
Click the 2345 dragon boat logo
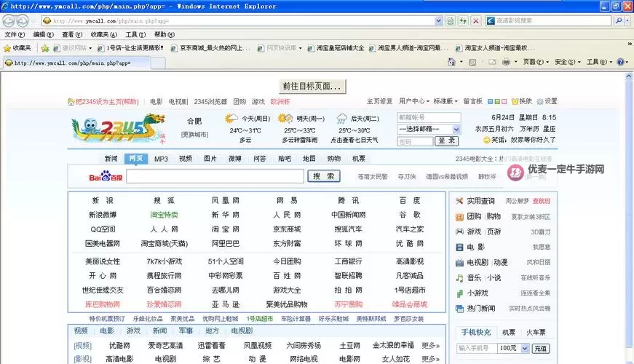point(119,129)
